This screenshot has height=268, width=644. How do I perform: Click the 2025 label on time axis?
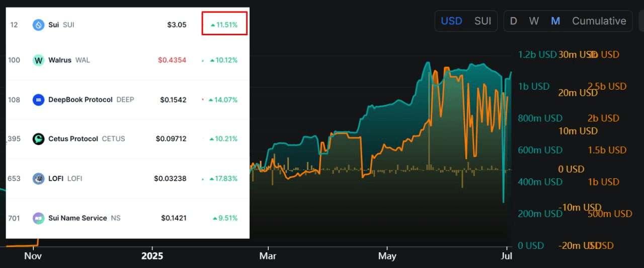[152, 256]
